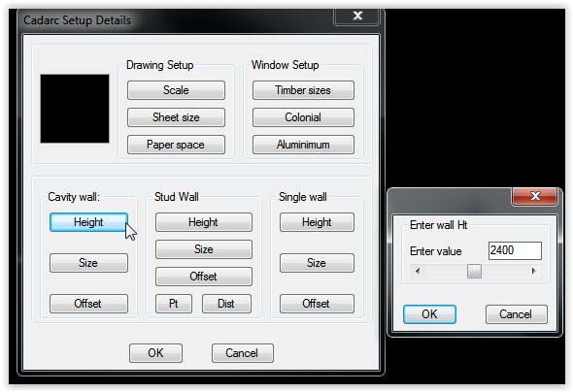573x392 pixels.
Task: Click Cavity wall Height button
Action: [x=88, y=222]
